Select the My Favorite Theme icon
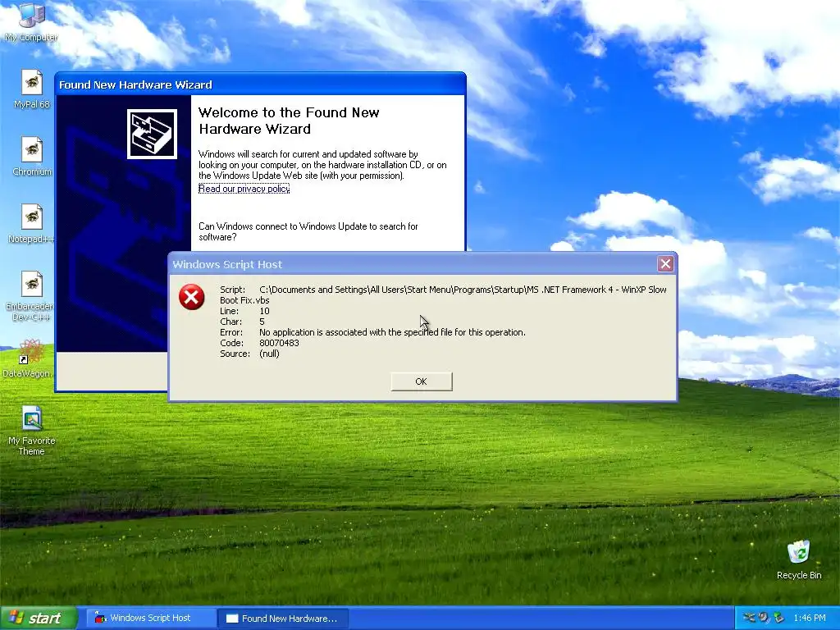The height and width of the screenshot is (630, 840). coord(32,431)
